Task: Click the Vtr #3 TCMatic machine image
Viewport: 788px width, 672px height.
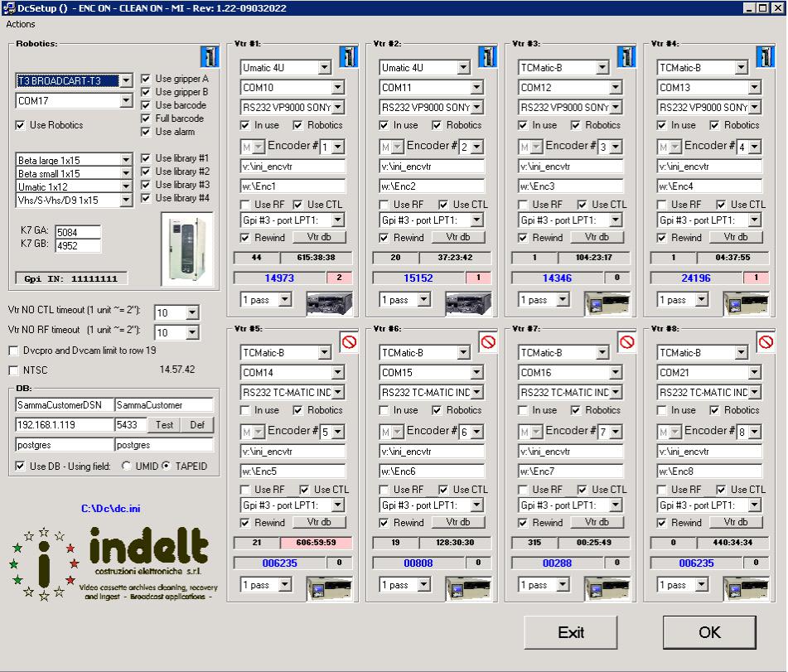Action: 607,303
